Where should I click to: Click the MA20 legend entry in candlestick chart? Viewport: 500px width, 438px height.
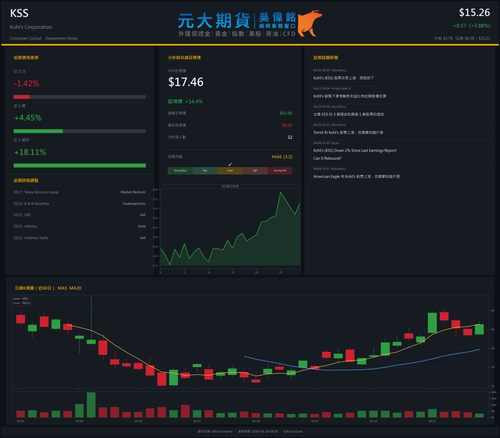[x=22, y=303]
